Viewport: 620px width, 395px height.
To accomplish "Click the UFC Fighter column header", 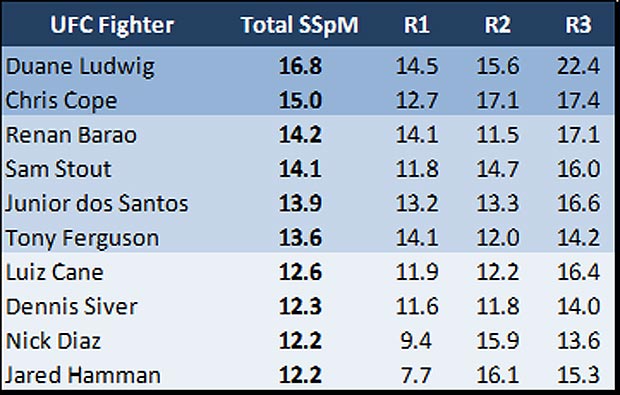I will coord(112,25).
